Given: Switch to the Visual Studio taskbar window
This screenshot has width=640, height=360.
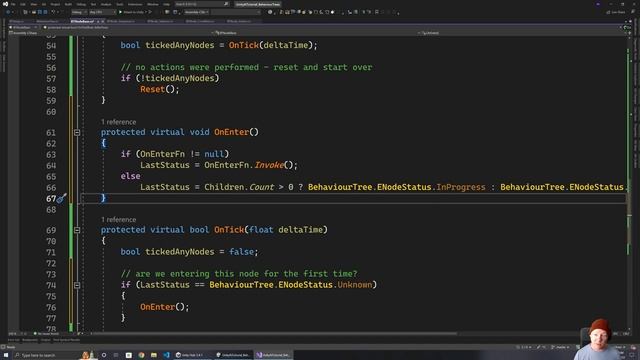Looking at the screenshot, I should pos(273,355).
